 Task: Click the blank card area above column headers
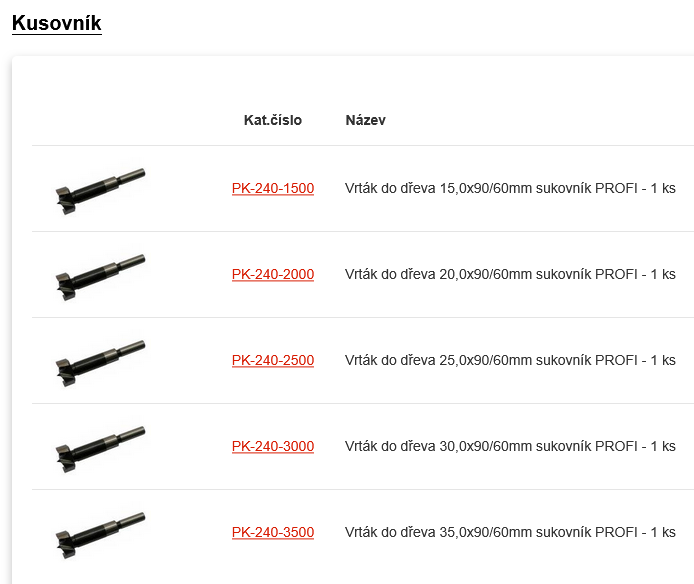point(350,78)
